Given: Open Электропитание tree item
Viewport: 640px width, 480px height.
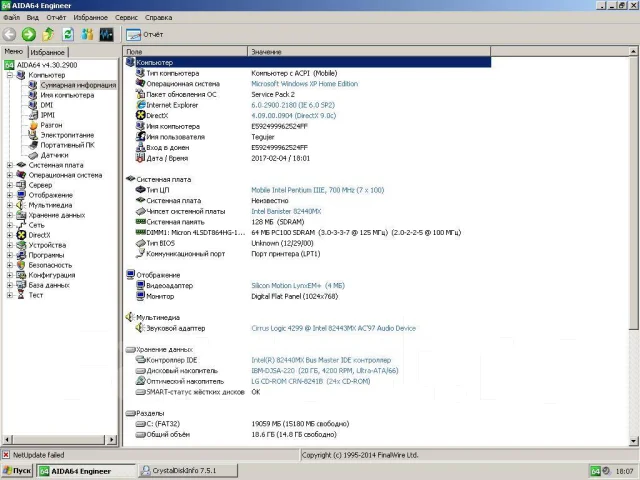Looking at the screenshot, I should click(67, 135).
